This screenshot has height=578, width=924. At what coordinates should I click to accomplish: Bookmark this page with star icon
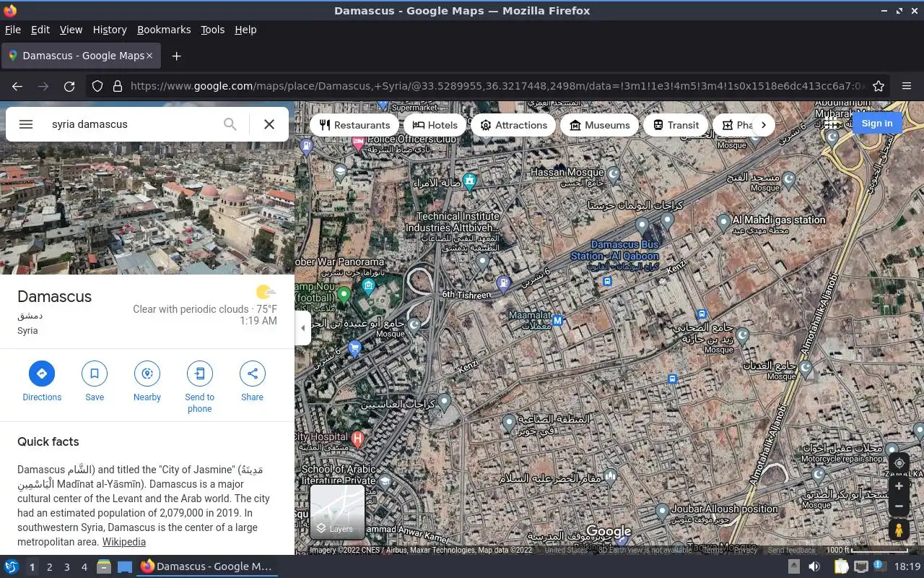(879, 86)
